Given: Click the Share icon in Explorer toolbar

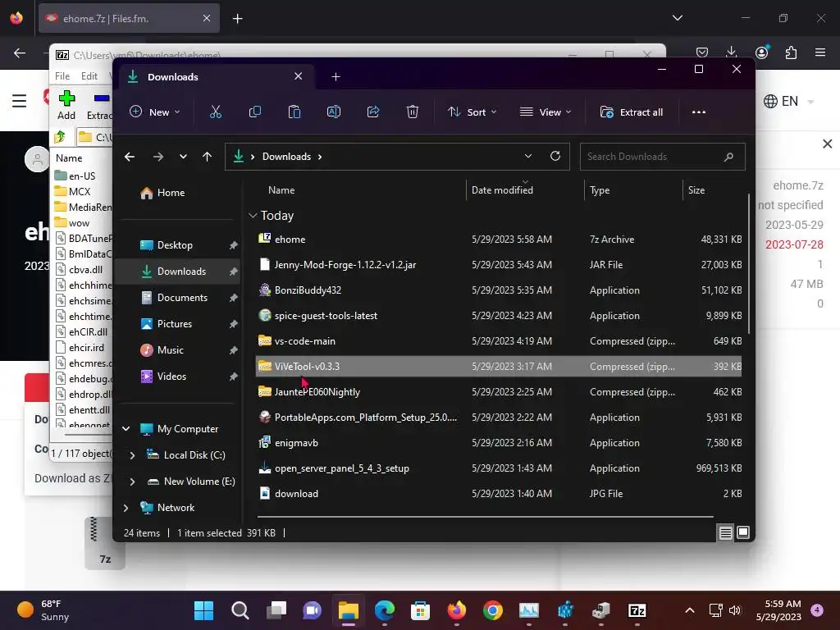Looking at the screenshot, I should click(x=373, y=112).
